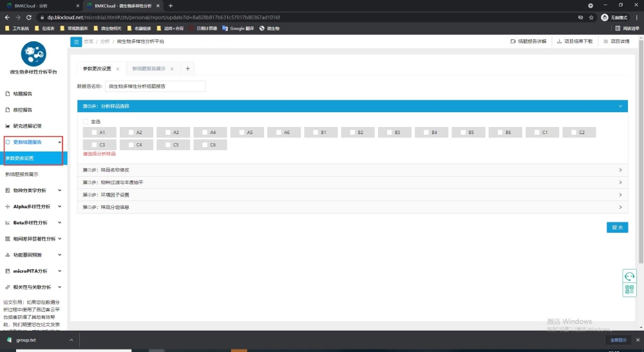Click 总览 breadcrumb link

88,41
